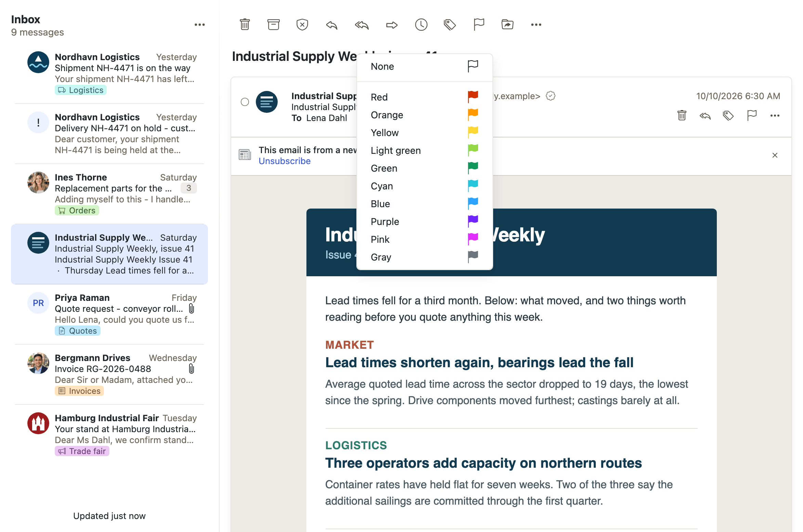
Task: Click the Trade fair tag label
Action: pyautogui.click(x=82, y=451)
